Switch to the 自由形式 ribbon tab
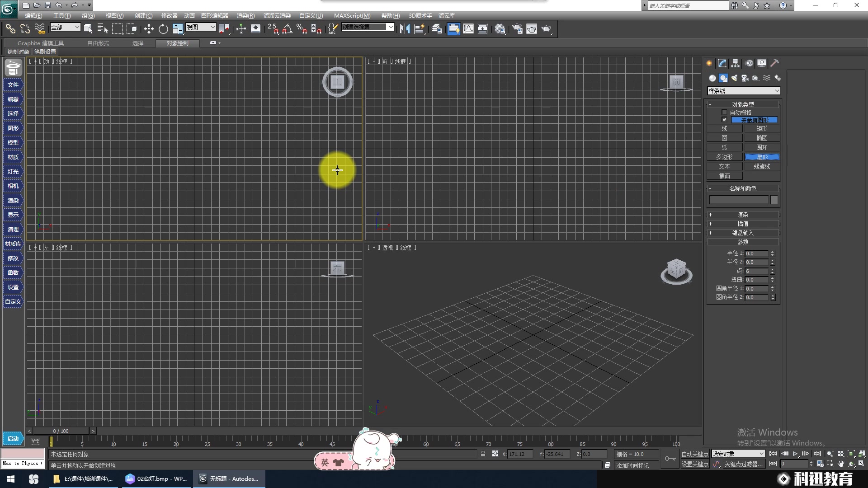This screenshot has height=488, width=868. click(x=98, y=43)
